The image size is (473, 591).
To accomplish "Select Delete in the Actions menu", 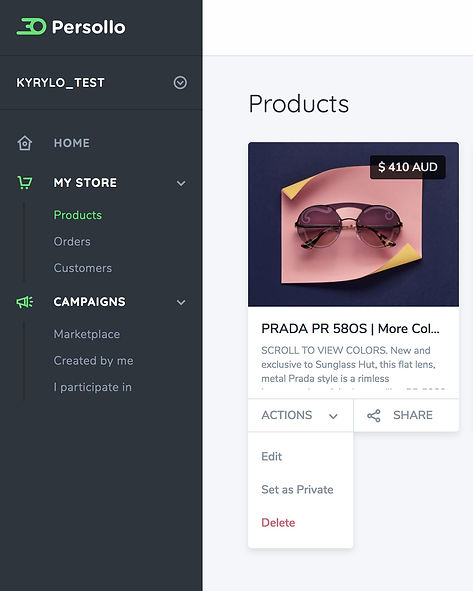I will [x=278, y=523].
